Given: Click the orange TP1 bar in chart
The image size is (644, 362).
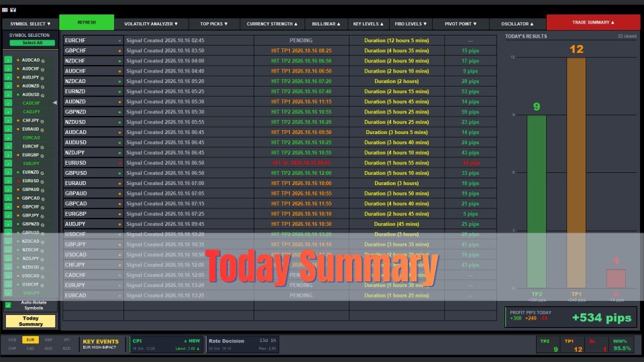Looking at the screenshot, I should (576, 173).
